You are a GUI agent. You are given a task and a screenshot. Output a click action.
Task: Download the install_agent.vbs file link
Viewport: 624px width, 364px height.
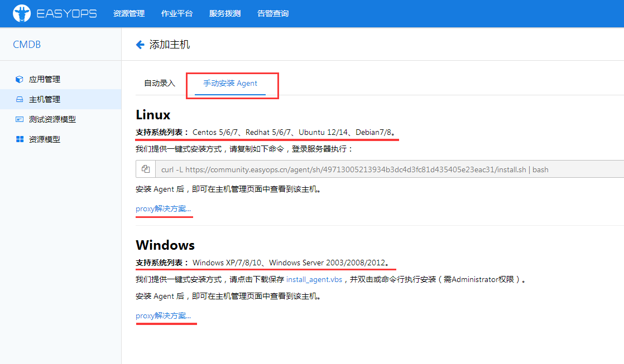[x=314, y=279]
